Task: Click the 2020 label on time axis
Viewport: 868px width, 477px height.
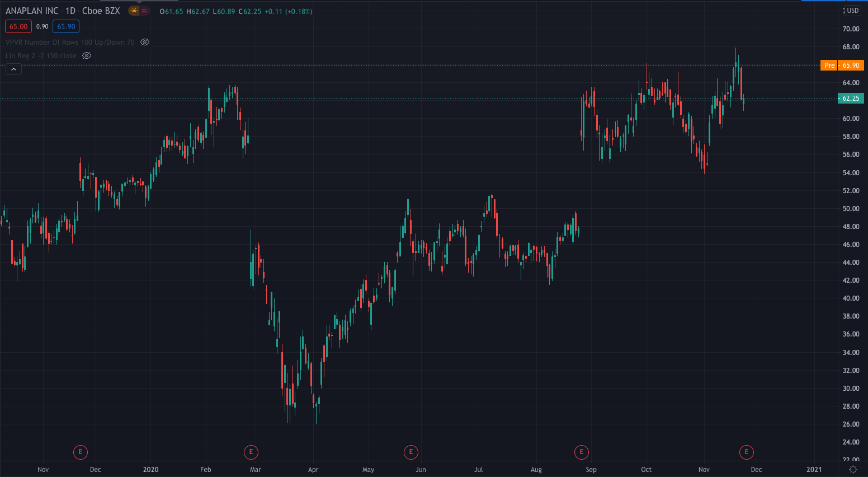Action: pyautogui.click(x=151, y=469)
